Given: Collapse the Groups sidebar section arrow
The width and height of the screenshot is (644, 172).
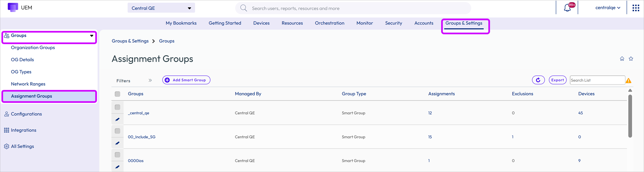Looking at the screenshot, I should [x=92, y=36].
